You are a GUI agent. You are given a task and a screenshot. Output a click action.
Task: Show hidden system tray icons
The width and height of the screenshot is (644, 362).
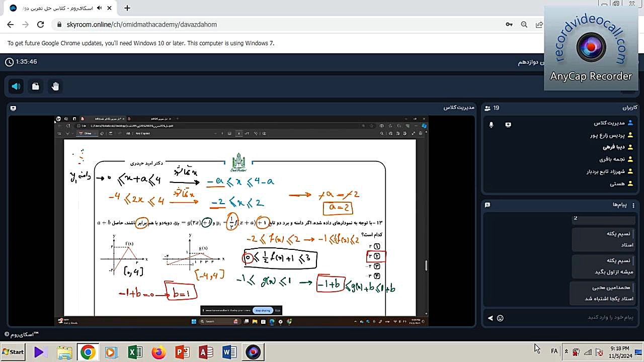(x=567, y=351)
